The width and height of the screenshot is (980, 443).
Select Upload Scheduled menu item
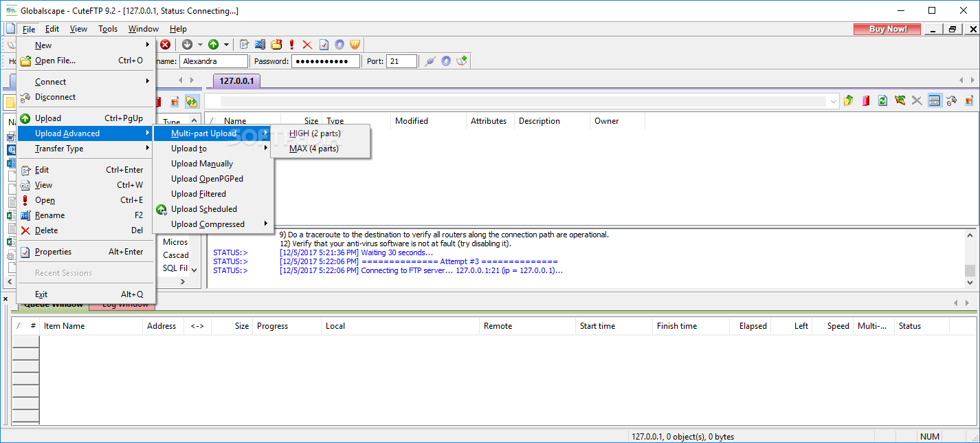click(213, 209)
